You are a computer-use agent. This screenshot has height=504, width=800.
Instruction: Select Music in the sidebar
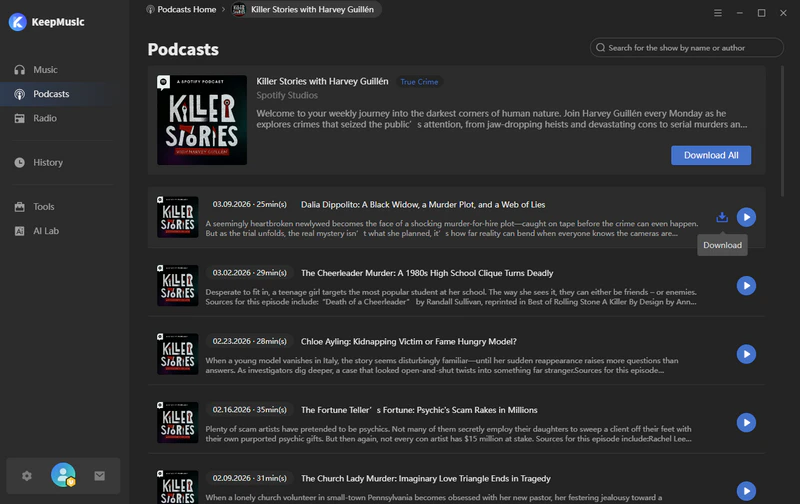point(45,70)
